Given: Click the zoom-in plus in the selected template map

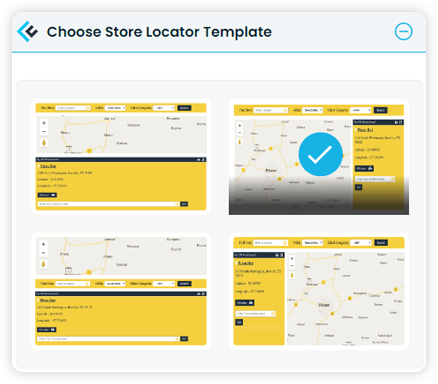Looking at the screenshot, I should click(240, 126).
